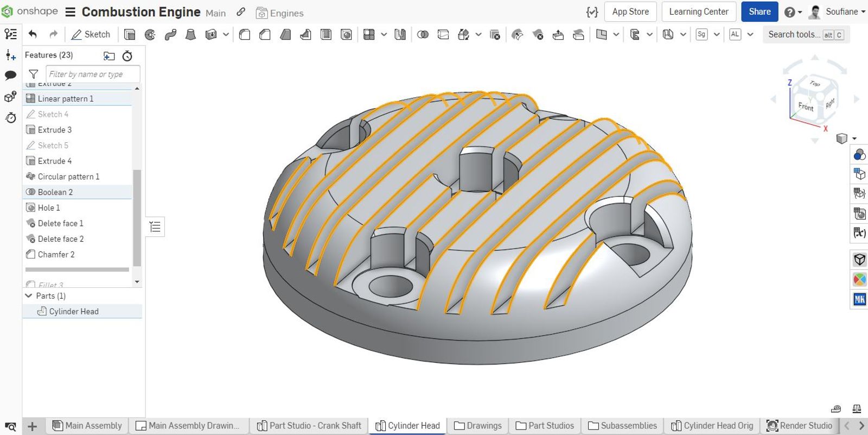Open the view cube display dropdown
The width and height of the screenshot is (868, 435).
(854, 138)
